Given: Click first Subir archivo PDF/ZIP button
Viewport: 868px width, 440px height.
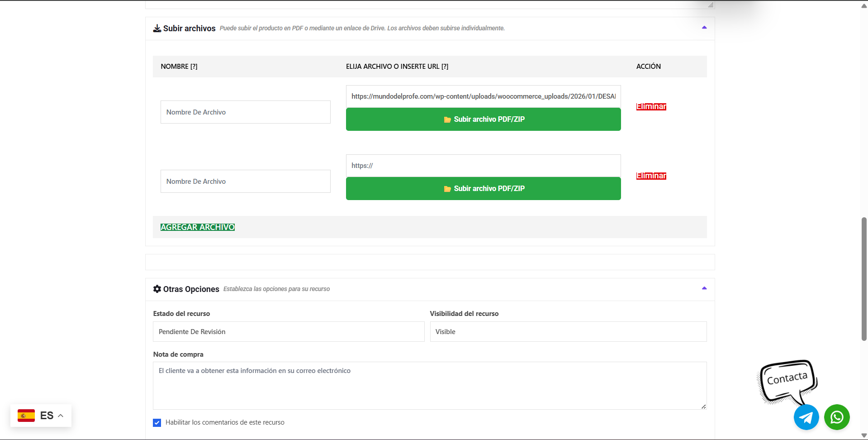Looking at the screenshot, I should [483, 120].
